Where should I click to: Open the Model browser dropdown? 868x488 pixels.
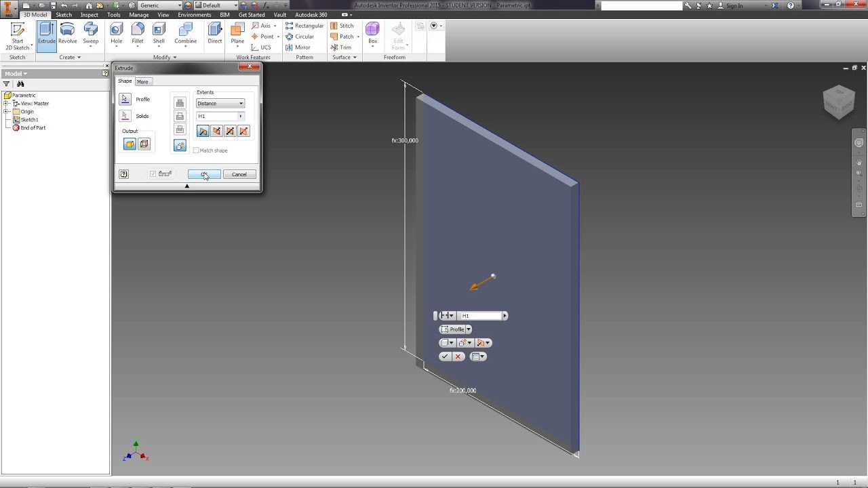coord(16,73)
